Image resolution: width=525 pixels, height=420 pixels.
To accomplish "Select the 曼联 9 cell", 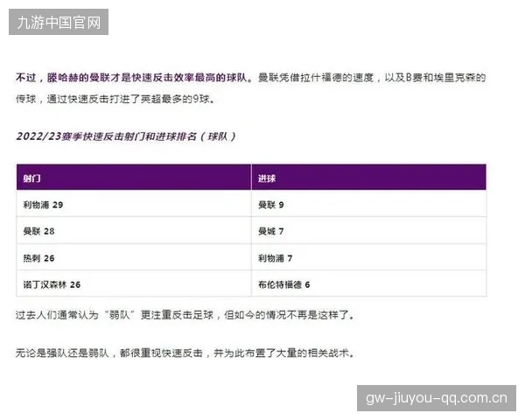I will (x=368, y=204).
